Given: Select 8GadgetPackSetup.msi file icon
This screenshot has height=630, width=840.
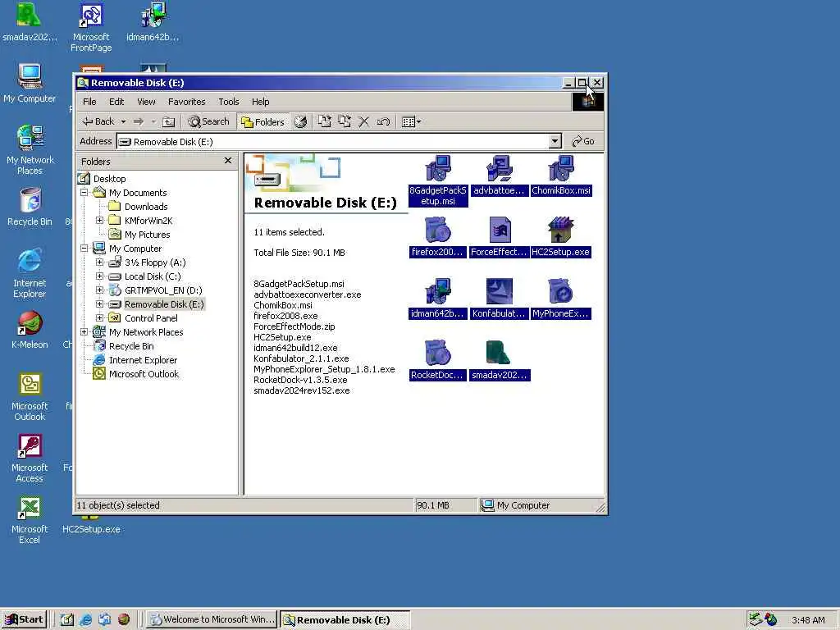Looking at the screenshot, I should 438,180.
